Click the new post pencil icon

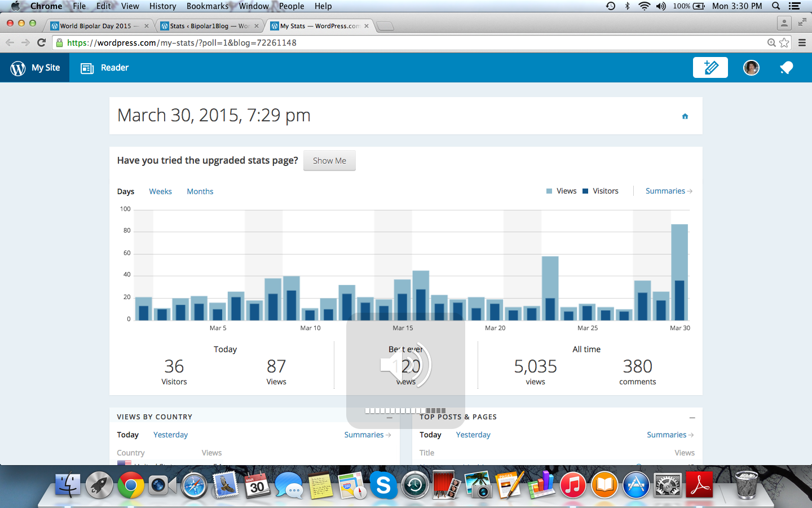tap(710, 68)
